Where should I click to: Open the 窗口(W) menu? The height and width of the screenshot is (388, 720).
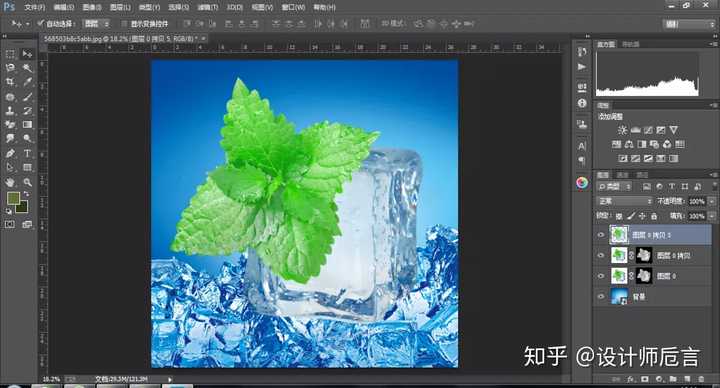tap(293, 7)
